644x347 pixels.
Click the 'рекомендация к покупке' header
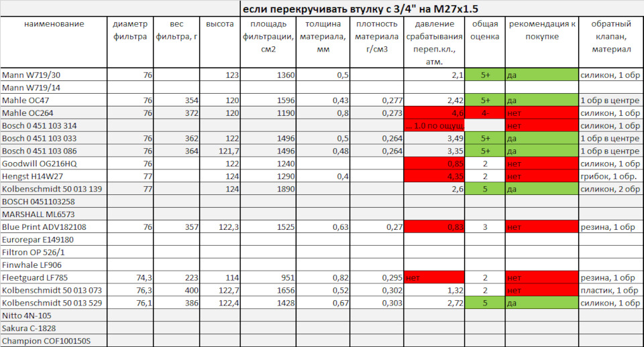click(542, 42)
